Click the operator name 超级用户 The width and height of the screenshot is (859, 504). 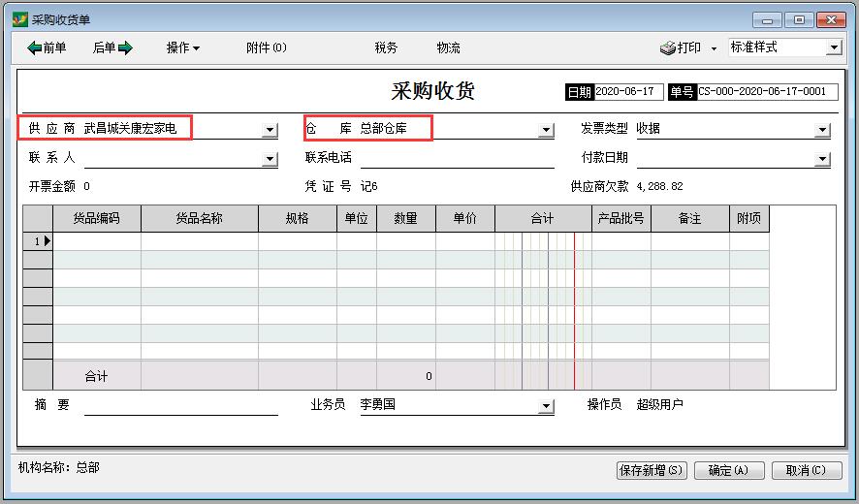click(x=659, y=405)
